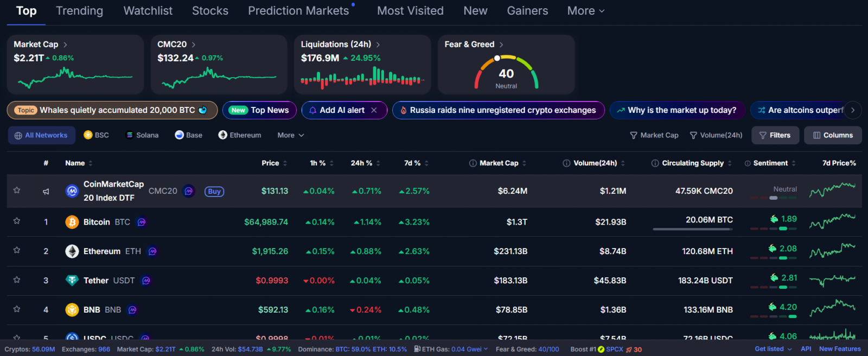
Task: Open the New tab
Action: pos(475,11)
